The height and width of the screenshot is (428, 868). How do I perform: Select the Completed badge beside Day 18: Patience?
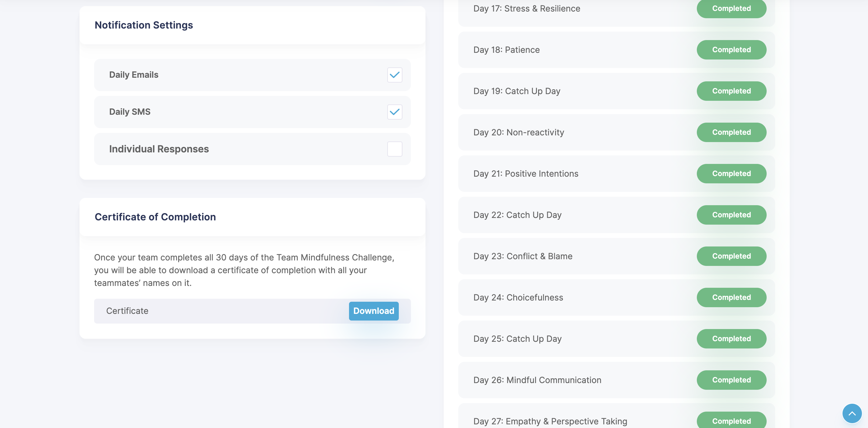(x=731, y=49)
